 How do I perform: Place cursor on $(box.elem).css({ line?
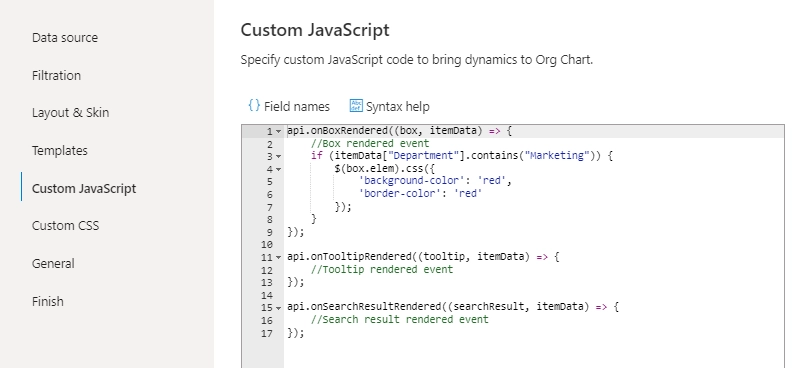(385, 168)
